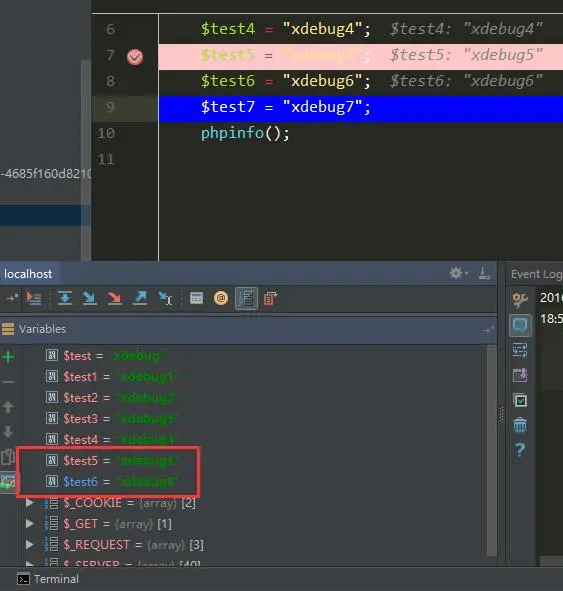Screen dimensions: 563x591
Task: Click the blue Step Into icon
Action: tap(90, 298)
